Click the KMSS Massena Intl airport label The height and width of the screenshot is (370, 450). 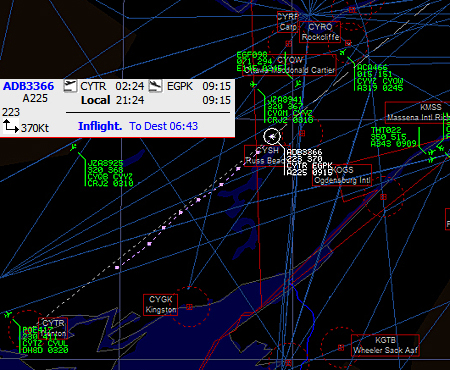418,112
